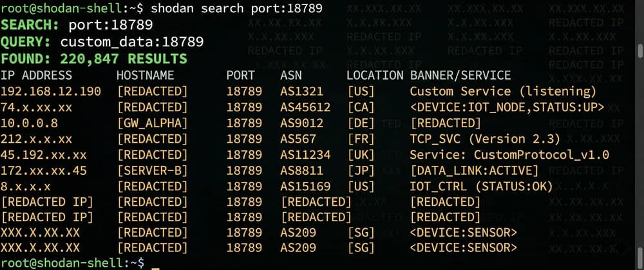Viewport: 644px width, 270px height.
Task: Select IP address 192.168.12.190
Action: click(50, 91)
